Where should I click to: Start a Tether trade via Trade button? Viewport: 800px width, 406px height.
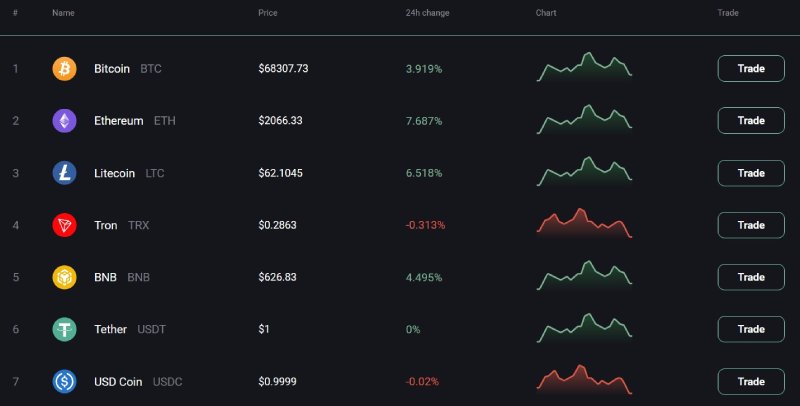[x=751, y=329]
